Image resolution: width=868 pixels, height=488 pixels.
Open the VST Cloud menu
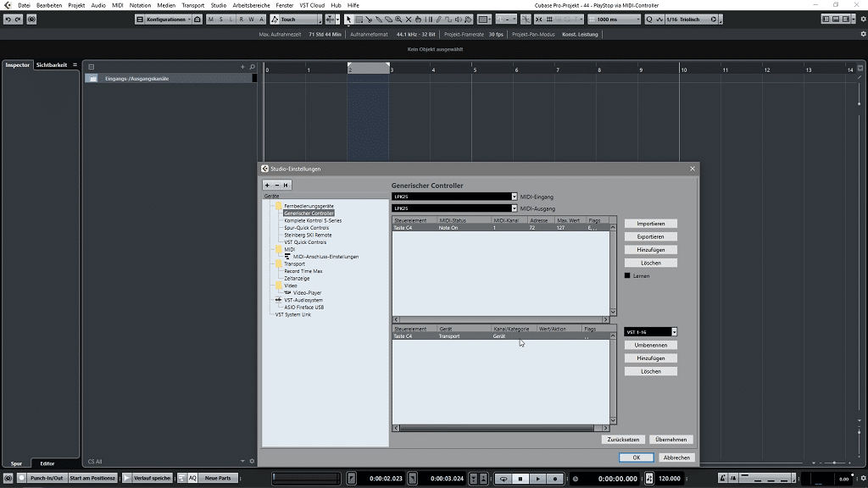312,6
